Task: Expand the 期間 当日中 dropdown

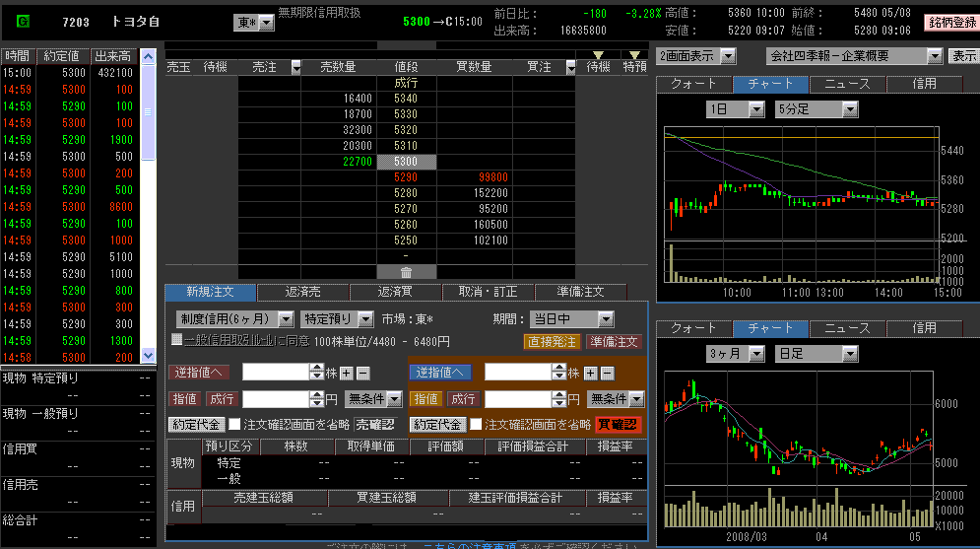Action: pos(605,319)
